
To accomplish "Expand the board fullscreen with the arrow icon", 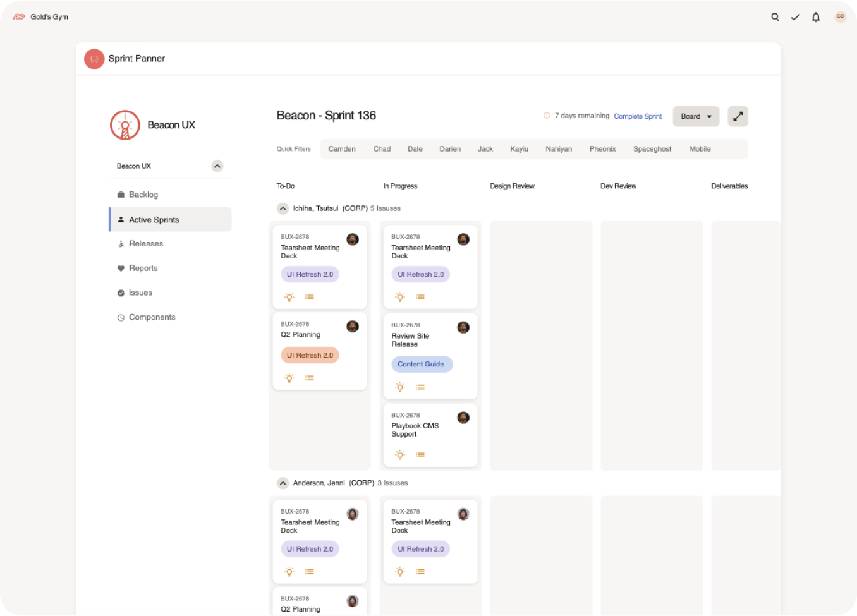I will tap(738, 116).
